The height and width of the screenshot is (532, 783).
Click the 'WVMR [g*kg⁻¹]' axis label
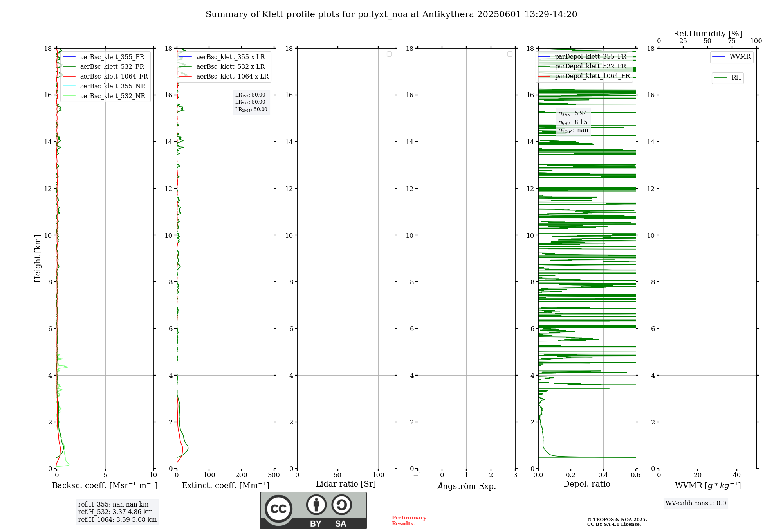708,485
